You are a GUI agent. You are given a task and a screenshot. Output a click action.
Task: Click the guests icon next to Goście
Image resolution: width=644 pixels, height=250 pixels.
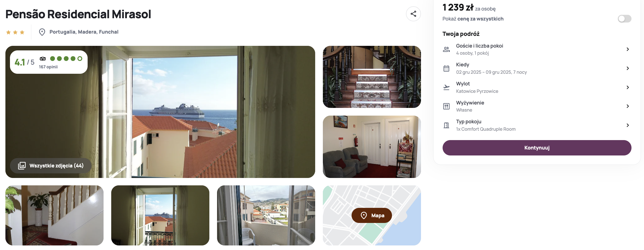click(446, 49)
